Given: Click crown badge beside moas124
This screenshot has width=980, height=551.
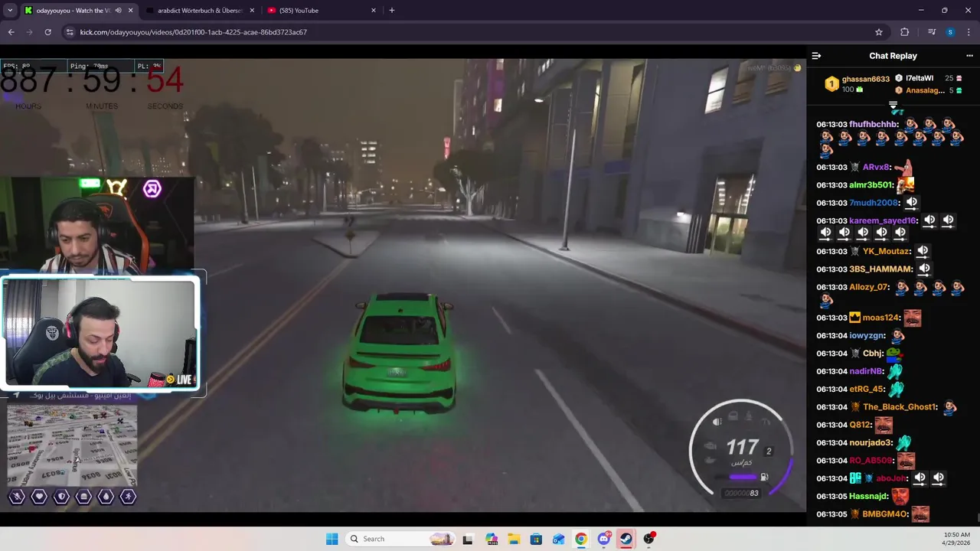Looking at the screenshot, I should (854, 318).
